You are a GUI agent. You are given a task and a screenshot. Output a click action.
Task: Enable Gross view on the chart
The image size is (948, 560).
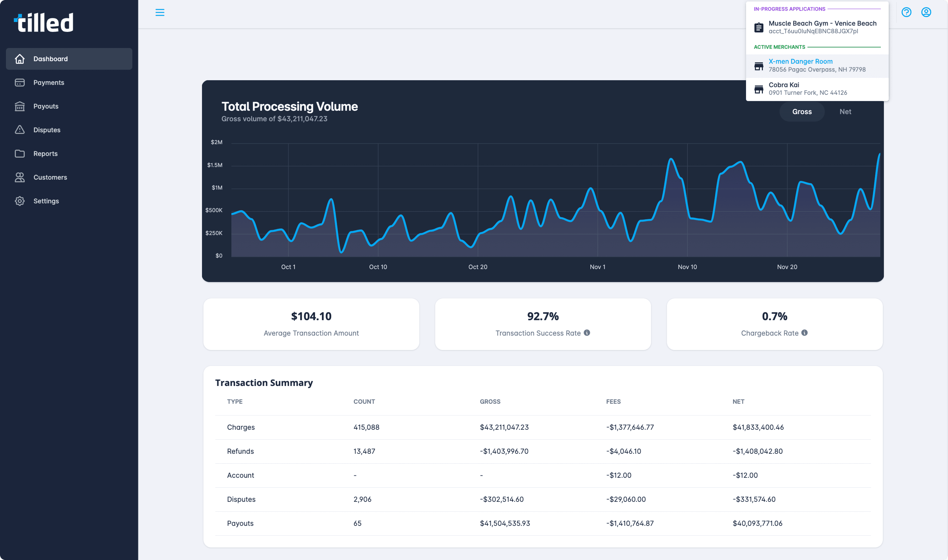coord(802,112)
